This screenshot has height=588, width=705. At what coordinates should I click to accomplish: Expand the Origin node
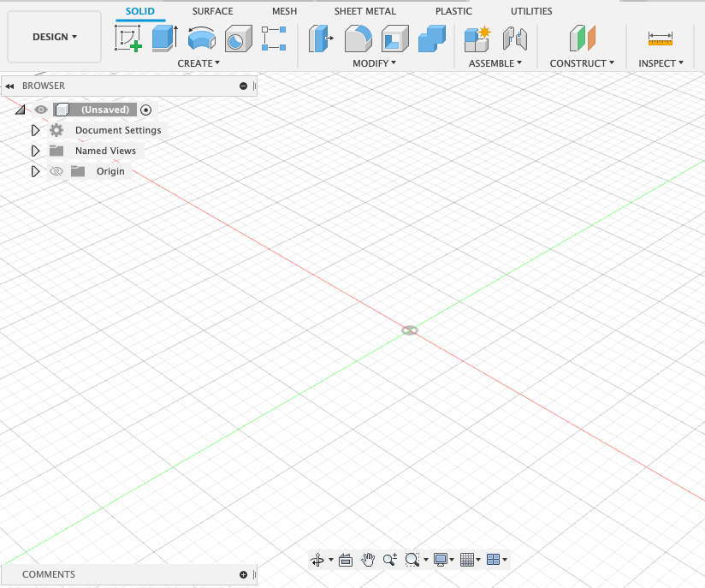tap(35, 171)
